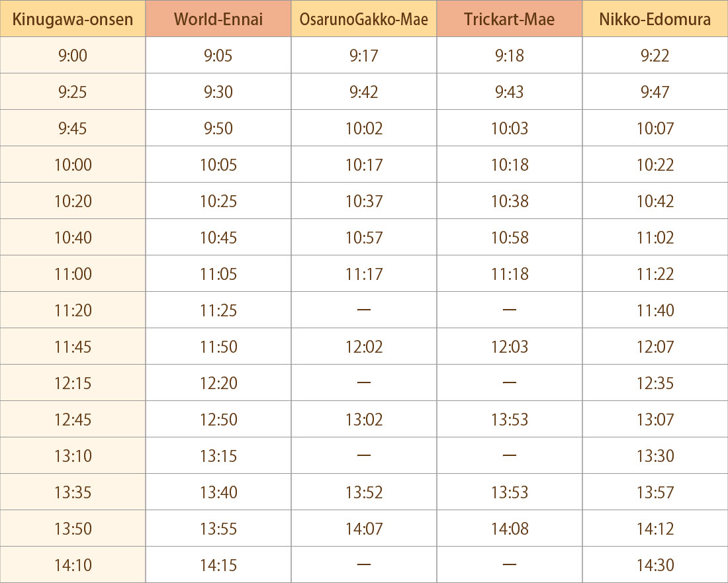728x583 pixels.
Task: Click the 9:47 Nikko-Edomura arrival
Action: [655, 91]
